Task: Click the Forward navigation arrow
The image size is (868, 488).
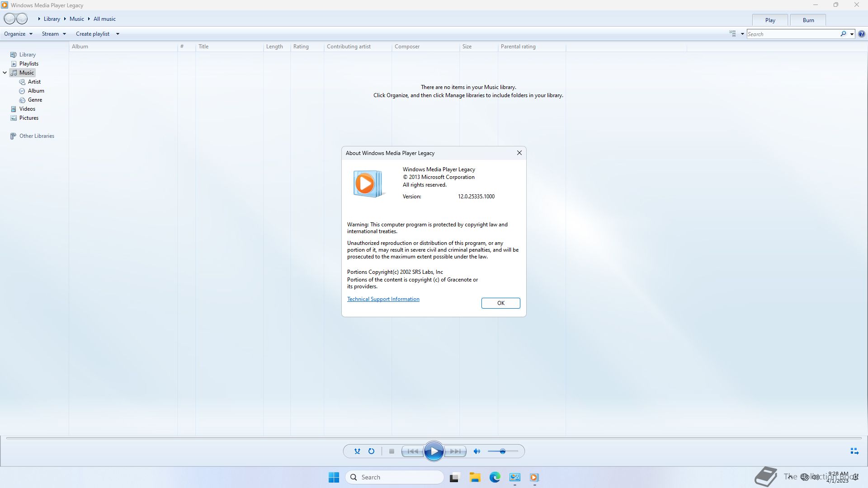Action: [22, 19]
